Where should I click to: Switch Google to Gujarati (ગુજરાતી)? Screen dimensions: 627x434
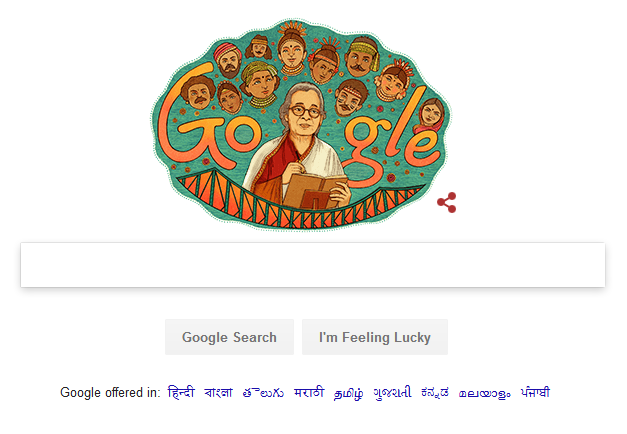click(x=392, y=393)
